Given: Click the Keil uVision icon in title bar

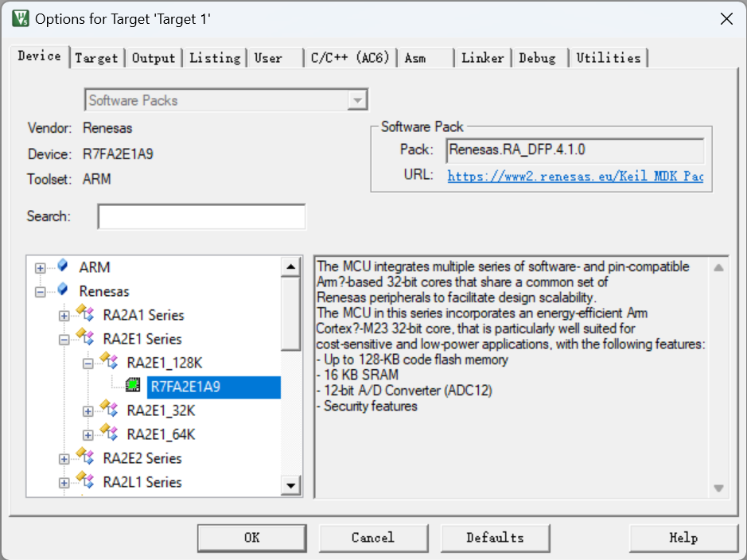Looking at the screenshot, I should [21, 18].
